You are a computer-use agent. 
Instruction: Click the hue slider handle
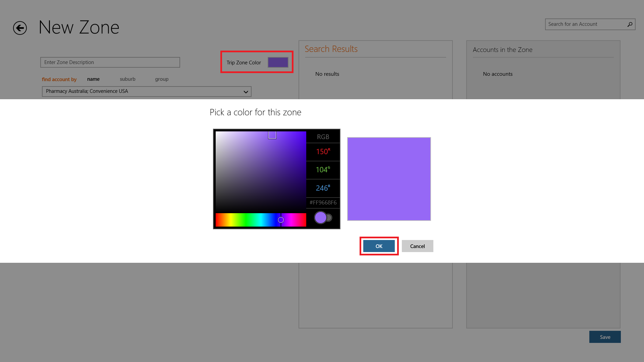(281, 220)
